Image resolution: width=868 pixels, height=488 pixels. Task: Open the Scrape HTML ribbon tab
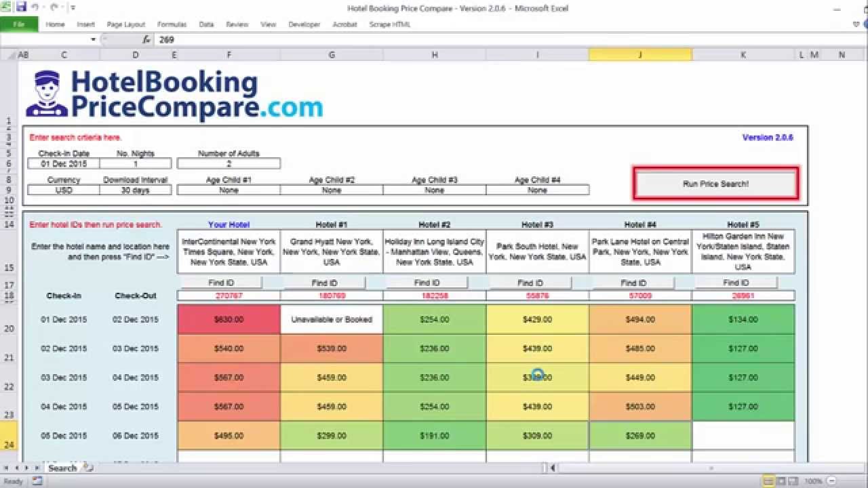[390, 24]
